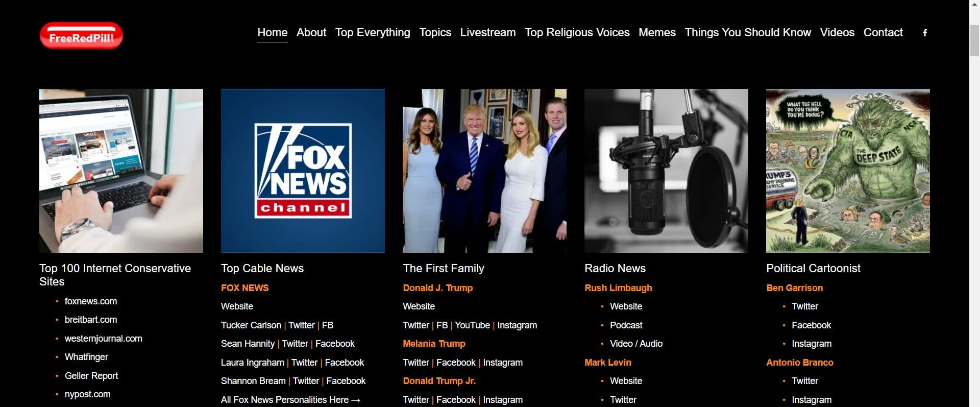Open Melania Trump's Facebook link
Viewport: 980px width, 407px height.
pyautogui.click(x=456, y=363)
